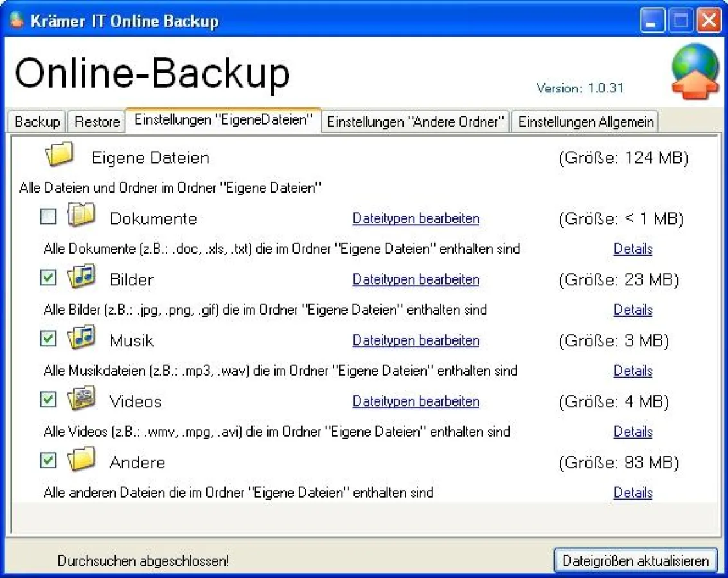Uncheck the Musik checkbox
Image resolution: width=728 pixels, height=578 pixels.
[48, 338]
